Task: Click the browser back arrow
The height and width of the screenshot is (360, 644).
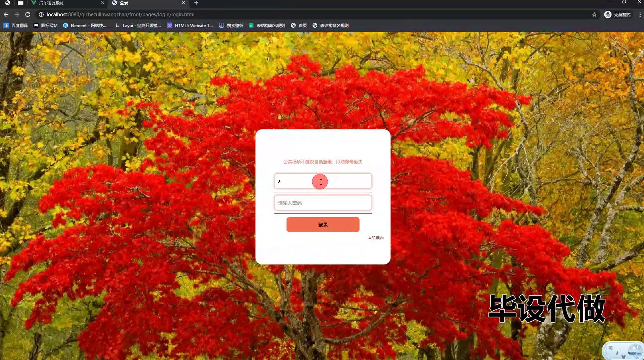Action: (6, 14)
